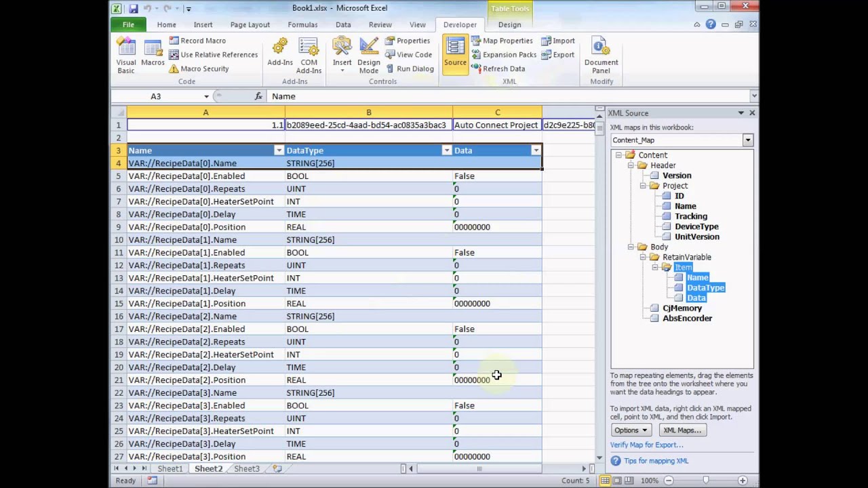Toggle Design Mode
The height and width of the screenshot is (488, 868).
[x=369, y=55]
